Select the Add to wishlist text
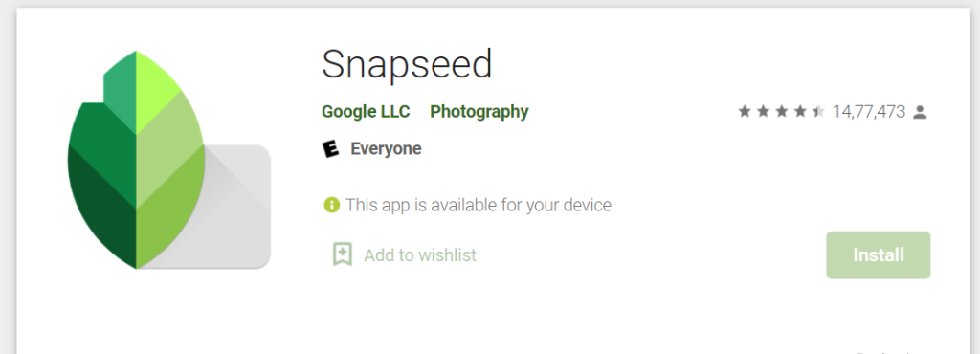 tap(420, 254)
